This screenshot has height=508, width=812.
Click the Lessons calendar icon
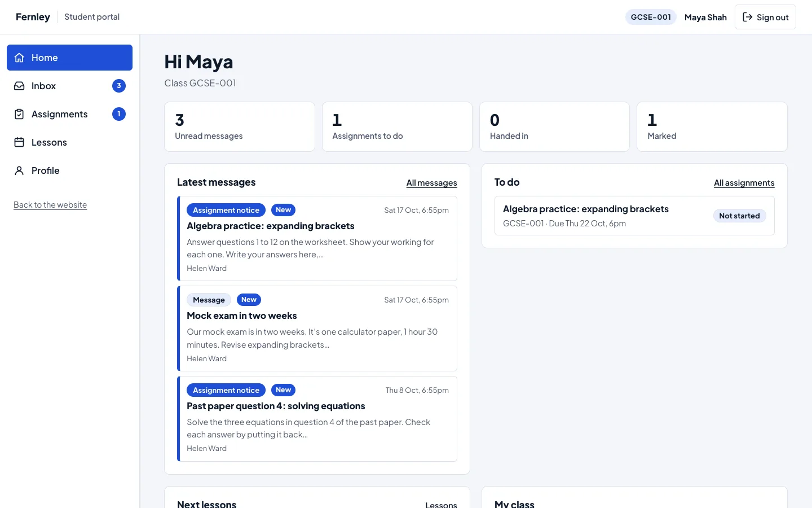click(19, 142)
